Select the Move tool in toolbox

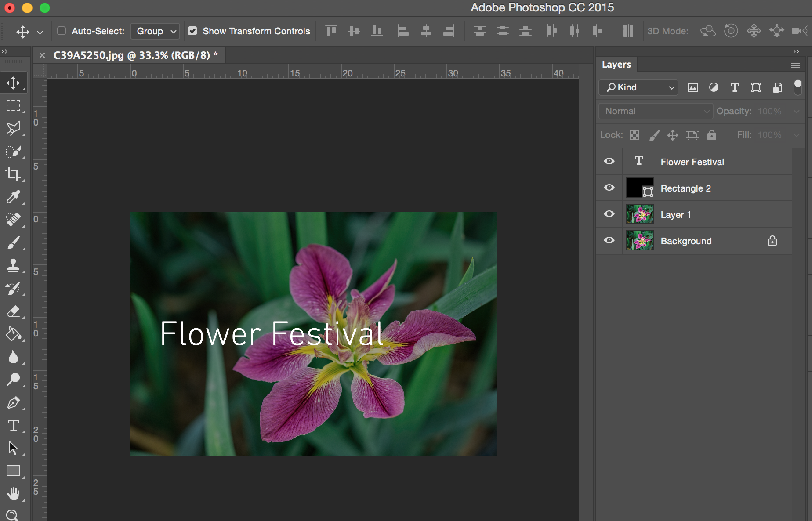(13, 83)
